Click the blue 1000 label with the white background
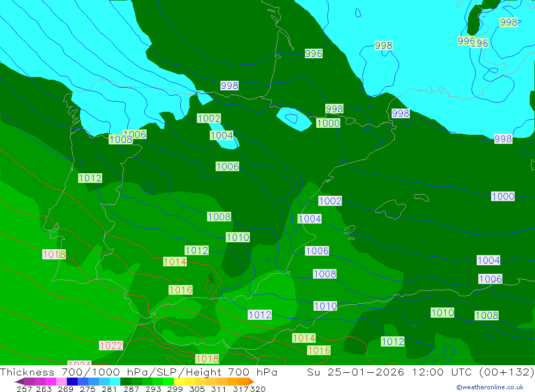 pos(503,196)
